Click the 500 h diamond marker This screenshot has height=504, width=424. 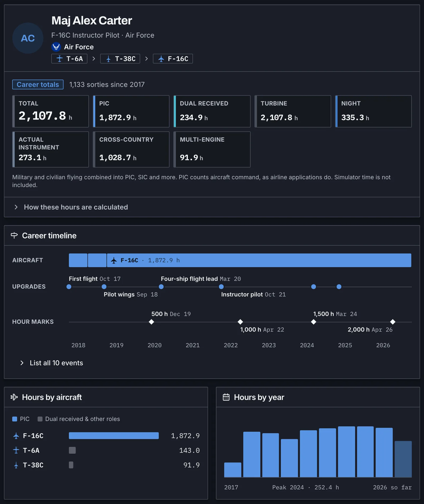tap(151, 322)
